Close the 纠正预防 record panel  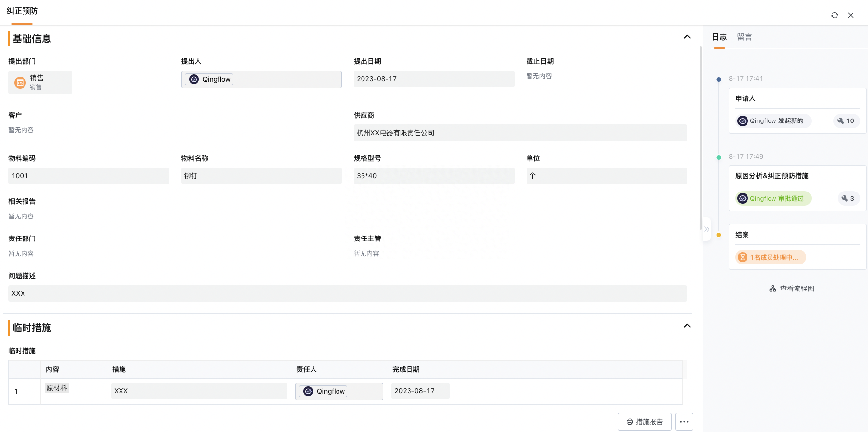tap(851, 15)
